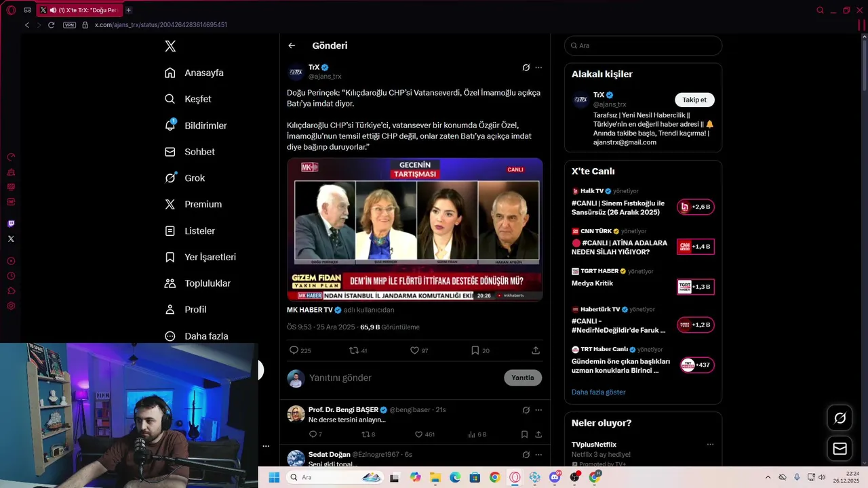Open GX Control speedometer in Opera sidebar
Image resolution: width=868 pixels, height=488 pixels.
pyautogui.click(x=11, y=157)
